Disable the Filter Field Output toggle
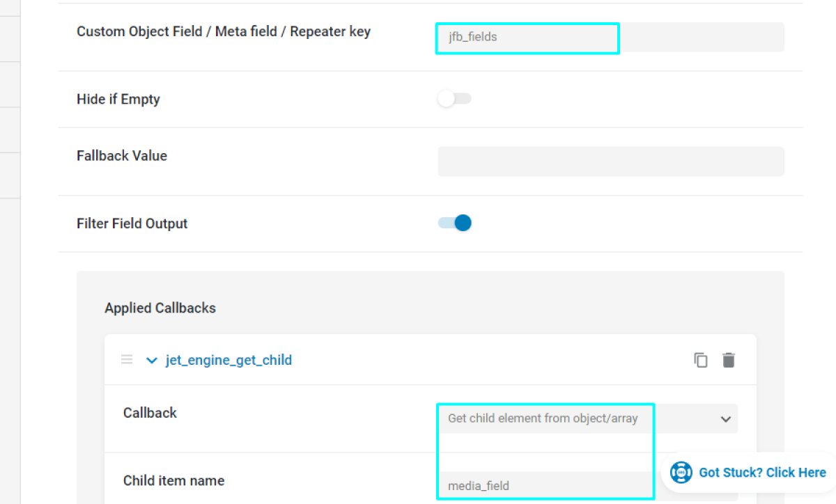 point(454,223)
